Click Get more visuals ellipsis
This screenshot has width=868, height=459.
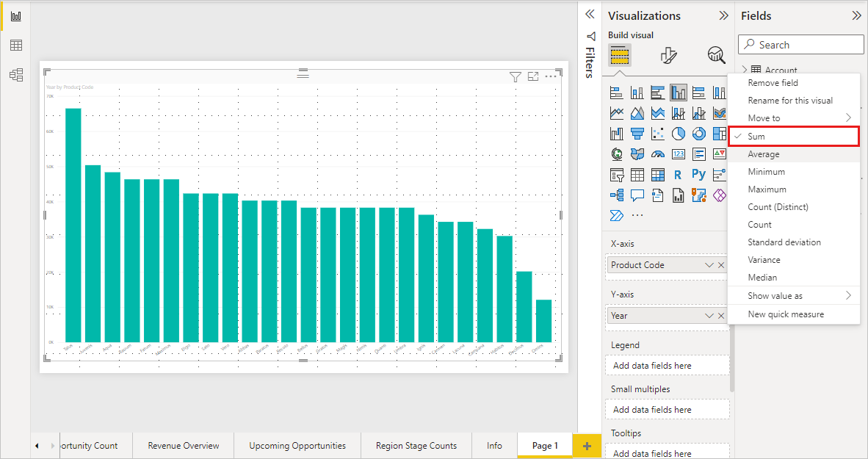pyautogui.click(x=637, y=215)
